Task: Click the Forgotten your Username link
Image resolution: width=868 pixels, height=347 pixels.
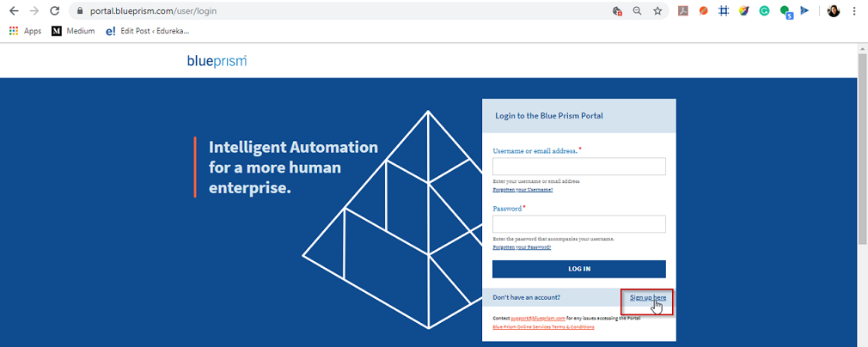Action: (x=523, y=190)
